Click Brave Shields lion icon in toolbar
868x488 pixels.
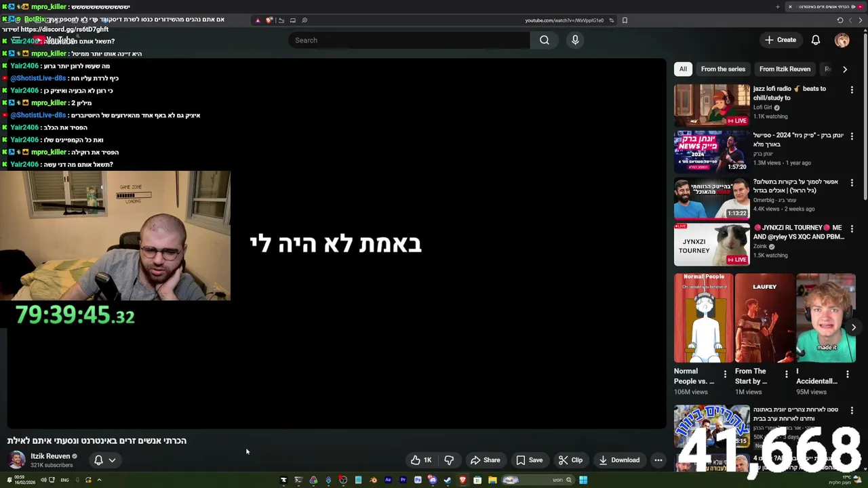tap(269, 20)
